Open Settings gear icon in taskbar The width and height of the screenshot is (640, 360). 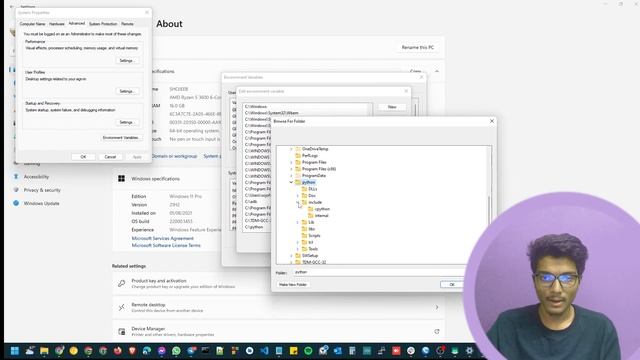coord(469,351)
